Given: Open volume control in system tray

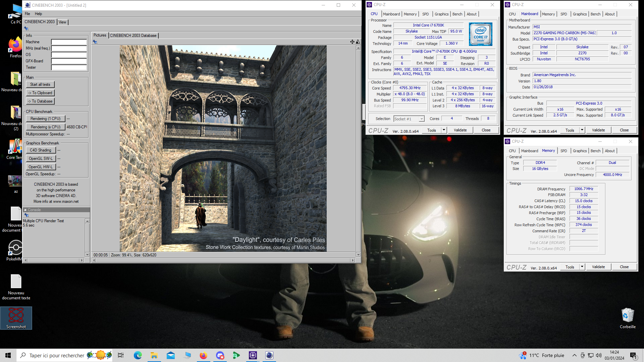Looking at the screenshot, I should coord(599,355).
